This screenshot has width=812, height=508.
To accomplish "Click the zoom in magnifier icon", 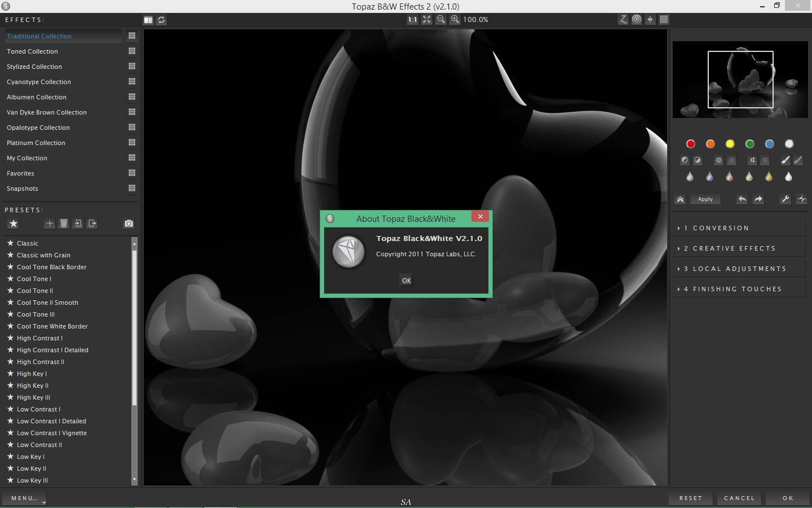I will (x=455, y=19).
